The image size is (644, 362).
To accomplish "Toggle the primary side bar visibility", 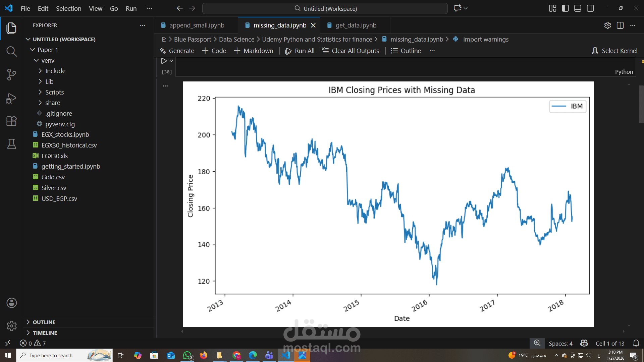I will click(565, 8).
